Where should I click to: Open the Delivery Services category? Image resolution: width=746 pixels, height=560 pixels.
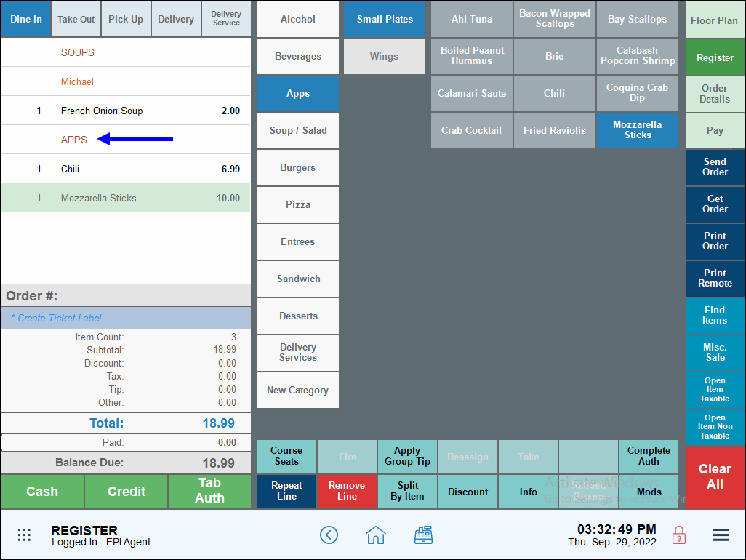pos(298,353)
